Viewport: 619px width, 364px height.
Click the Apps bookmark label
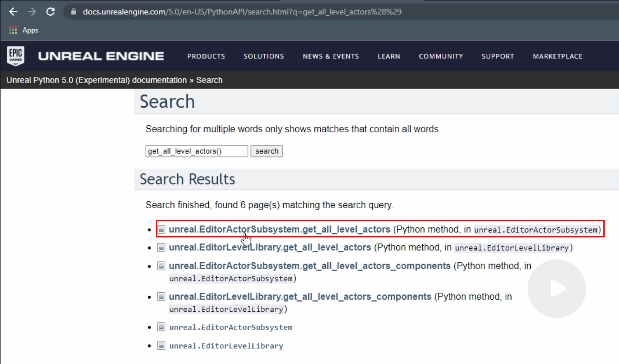tap(30, 30)
